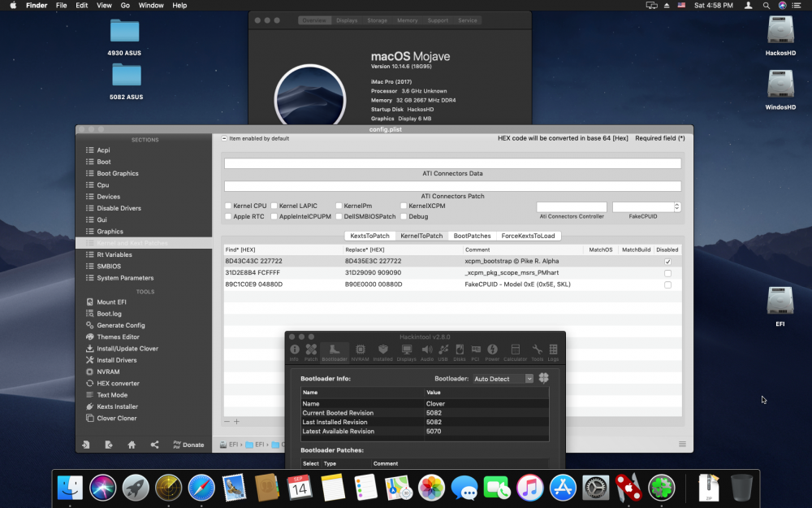Open the Power icon in Hackintool
812x508 pixels.
click(492, 352)
